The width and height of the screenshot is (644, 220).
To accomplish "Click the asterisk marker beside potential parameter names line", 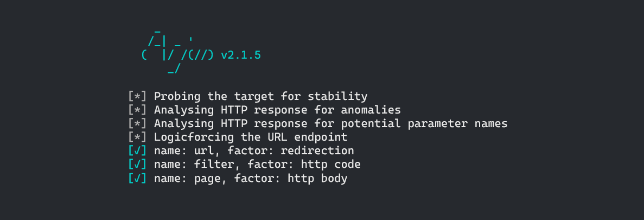I will click(137, 124).
